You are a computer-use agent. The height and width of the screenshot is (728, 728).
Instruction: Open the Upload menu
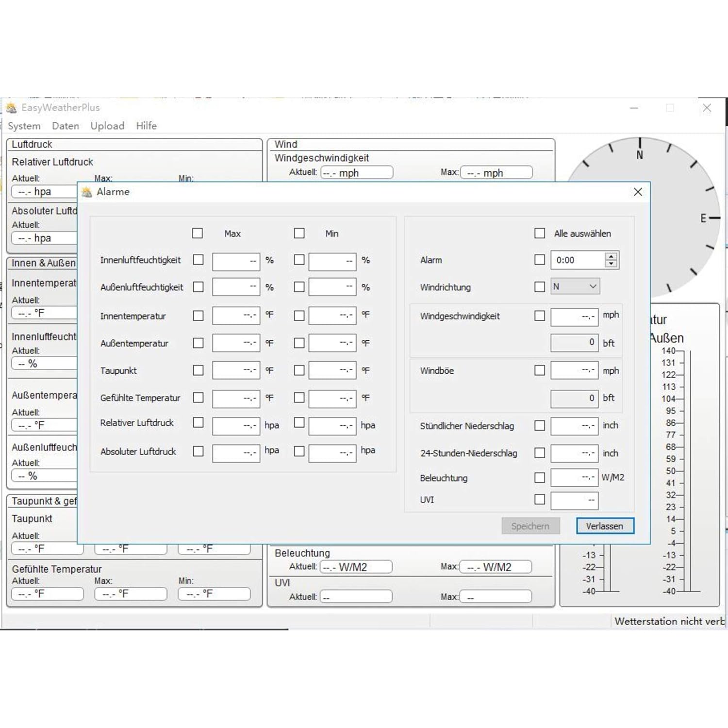coord(107,126)
